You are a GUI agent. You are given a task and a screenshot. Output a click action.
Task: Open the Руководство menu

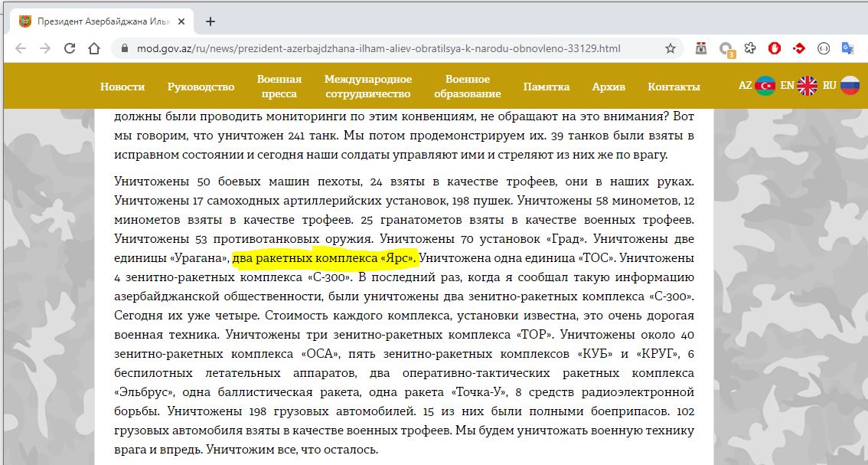201,87
